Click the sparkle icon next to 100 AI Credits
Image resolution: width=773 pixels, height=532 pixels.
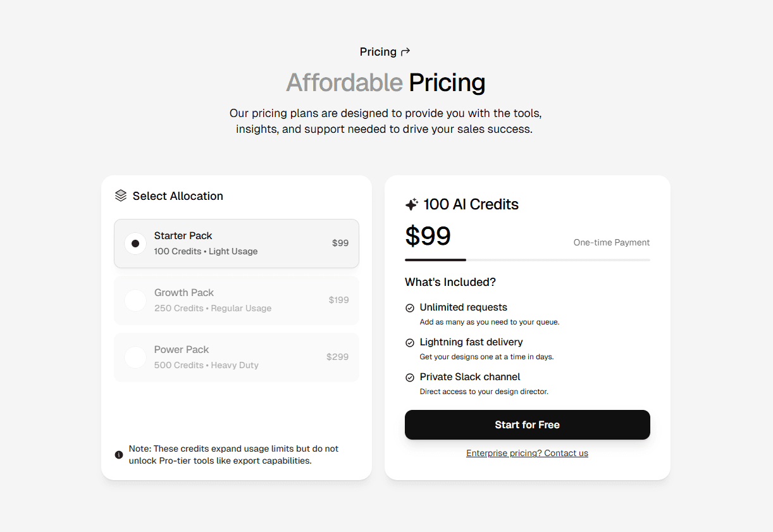tap(412, 204)
